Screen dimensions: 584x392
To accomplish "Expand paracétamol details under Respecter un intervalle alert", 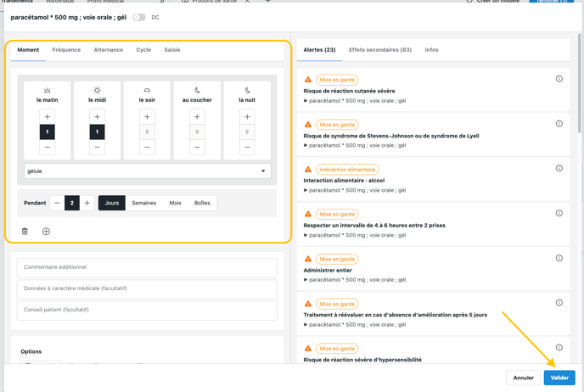I will coord(306,235).
